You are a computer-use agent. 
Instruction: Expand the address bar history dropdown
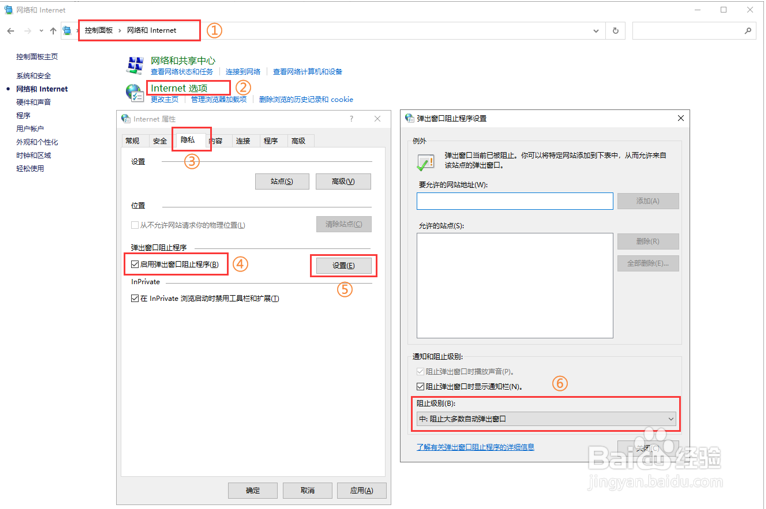pyautogui.click(x=596, y=31)
